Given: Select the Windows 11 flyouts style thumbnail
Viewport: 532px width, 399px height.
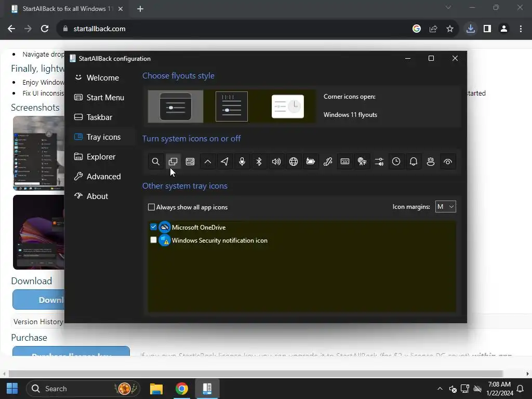Looking at the screenshot, I should 176,106.
